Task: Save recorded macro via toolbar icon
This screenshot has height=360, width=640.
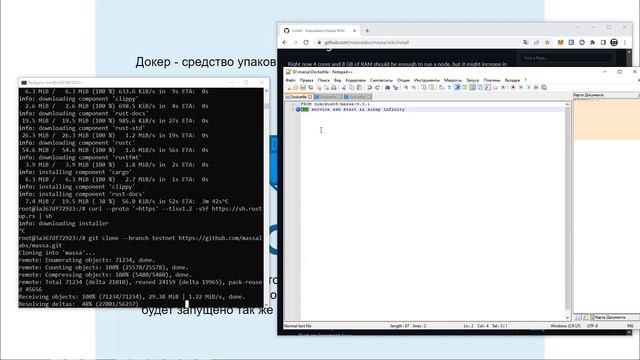Action: click(x=543, y=87)
